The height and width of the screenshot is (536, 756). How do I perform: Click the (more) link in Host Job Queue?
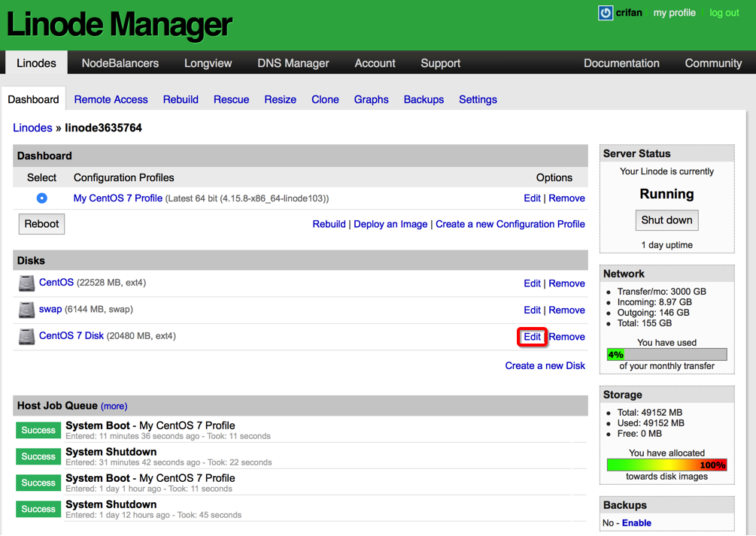pos(114,407)
